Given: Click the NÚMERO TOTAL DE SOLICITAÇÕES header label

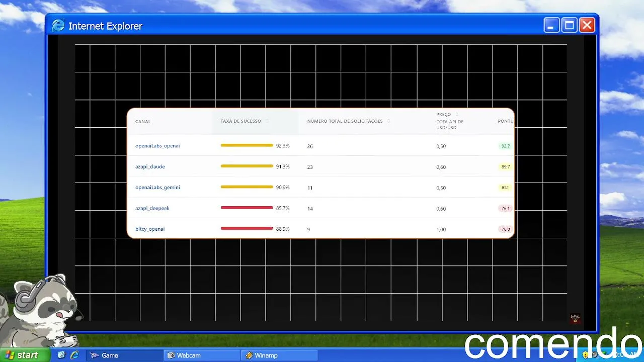Looking at the screenshot, I should click(345, 121).
